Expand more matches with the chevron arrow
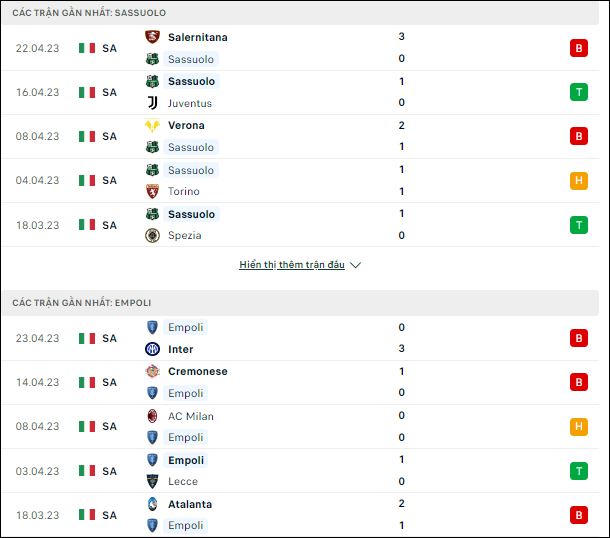 [x=355, y=265]
